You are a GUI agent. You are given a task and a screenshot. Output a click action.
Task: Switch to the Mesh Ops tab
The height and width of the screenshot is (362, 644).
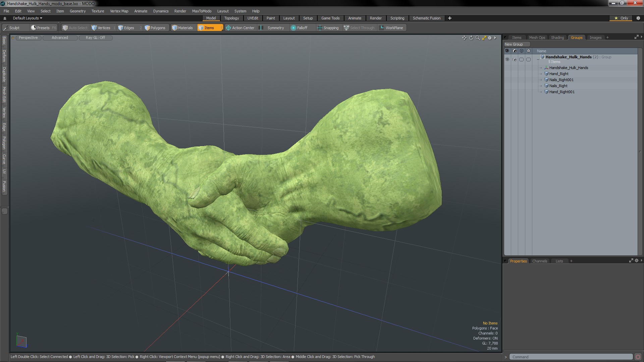537,38
